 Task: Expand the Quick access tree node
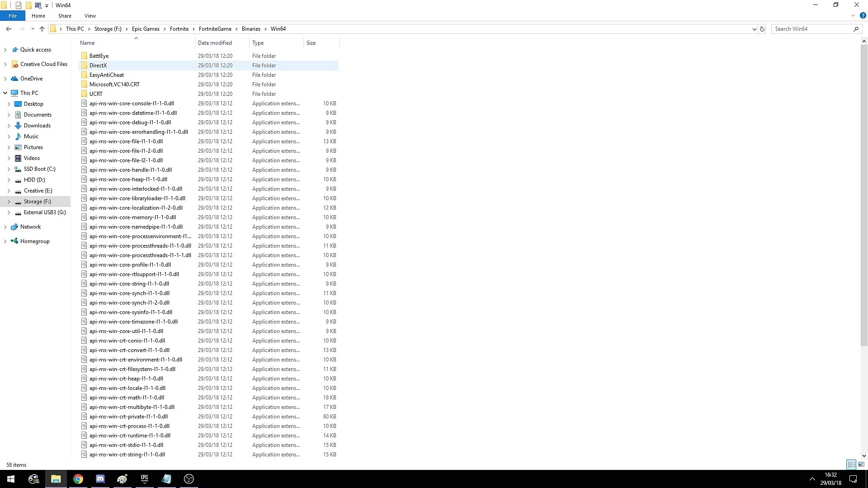(x=5, y=50)
